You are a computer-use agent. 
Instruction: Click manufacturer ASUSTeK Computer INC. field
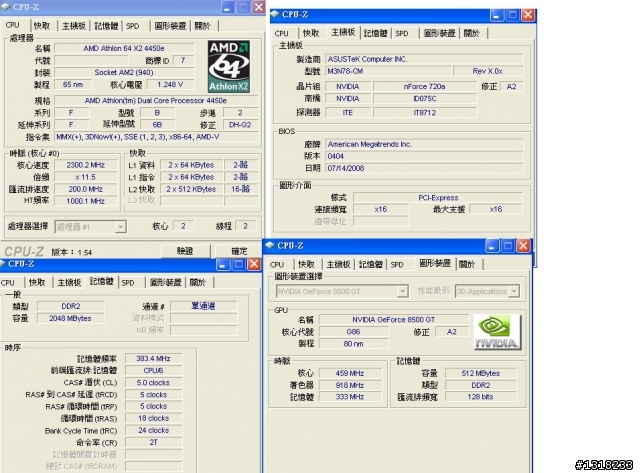pos(424,59)
